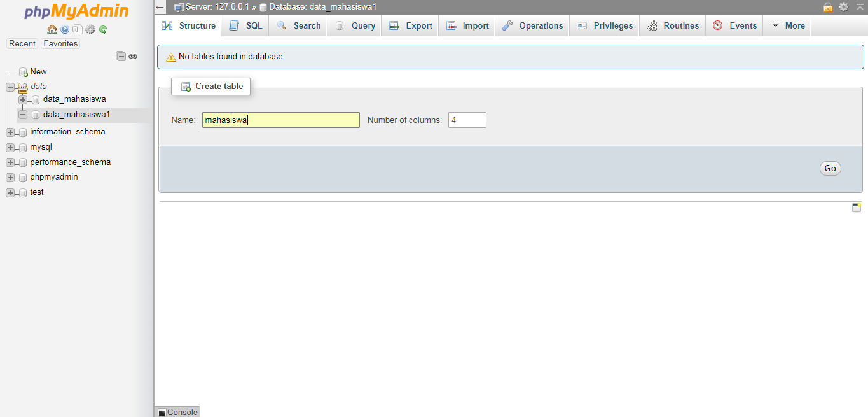Collapse the top menu bar using arrow toggle
The image size is (868, 417).
coord(860,7)
